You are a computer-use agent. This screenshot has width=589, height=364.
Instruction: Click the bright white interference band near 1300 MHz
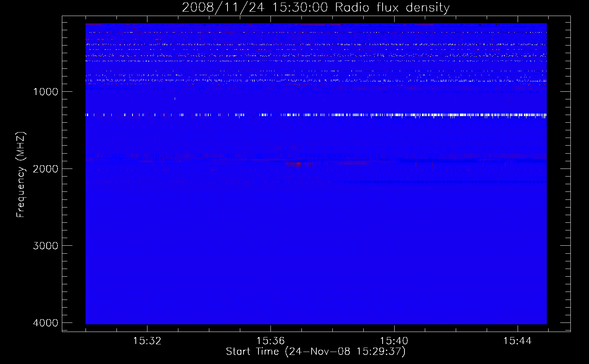coord(316,115)
